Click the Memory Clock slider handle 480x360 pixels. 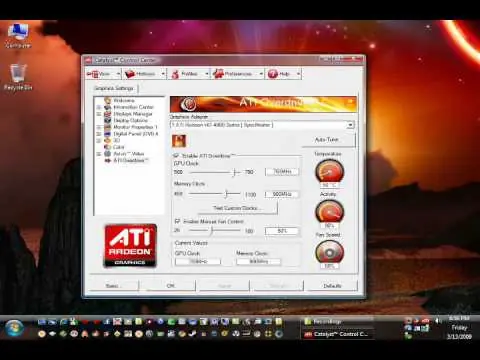tap(226, 194)
